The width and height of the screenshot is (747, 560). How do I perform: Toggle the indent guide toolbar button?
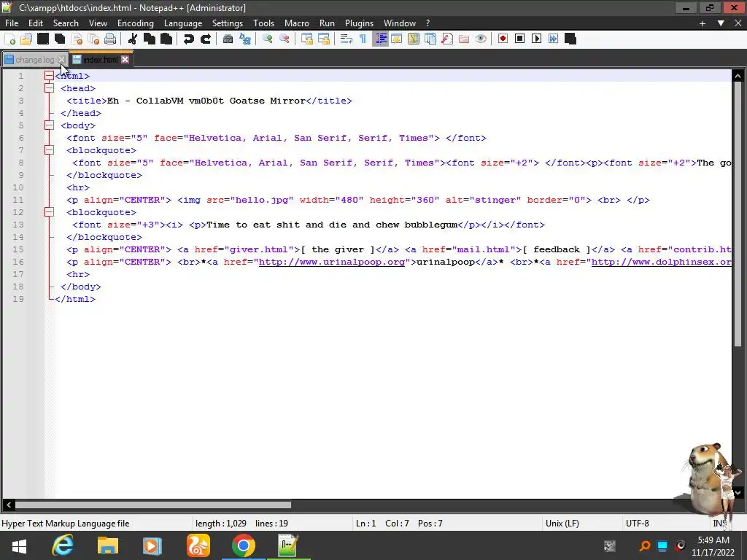tap(380, 39)
